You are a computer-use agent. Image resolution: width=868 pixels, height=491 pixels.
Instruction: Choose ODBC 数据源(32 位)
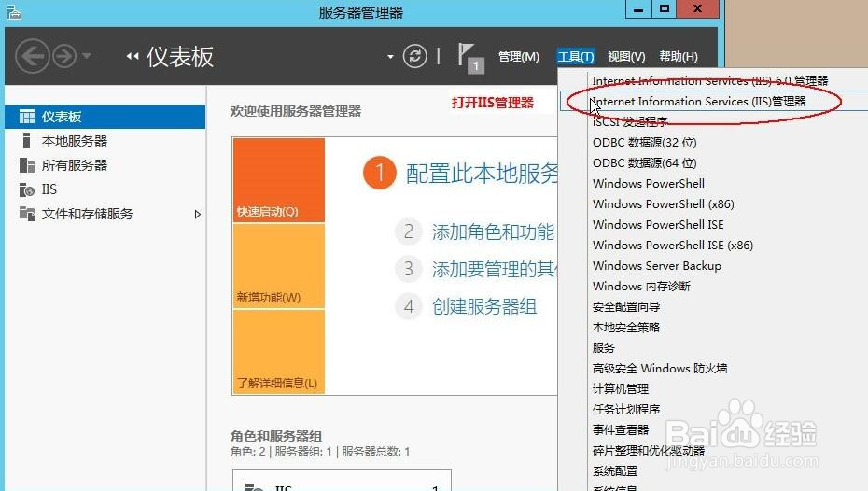(644, 142)
